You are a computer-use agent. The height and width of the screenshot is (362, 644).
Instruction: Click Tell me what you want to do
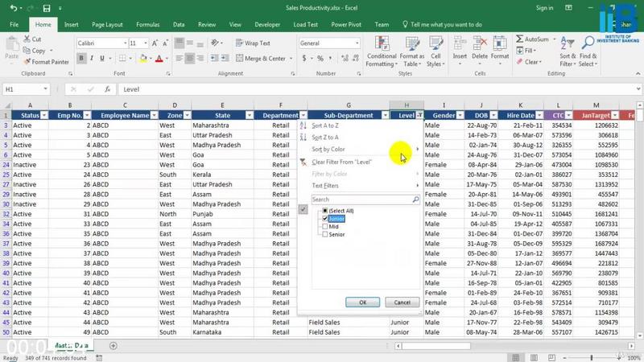(x=442, y=25)
